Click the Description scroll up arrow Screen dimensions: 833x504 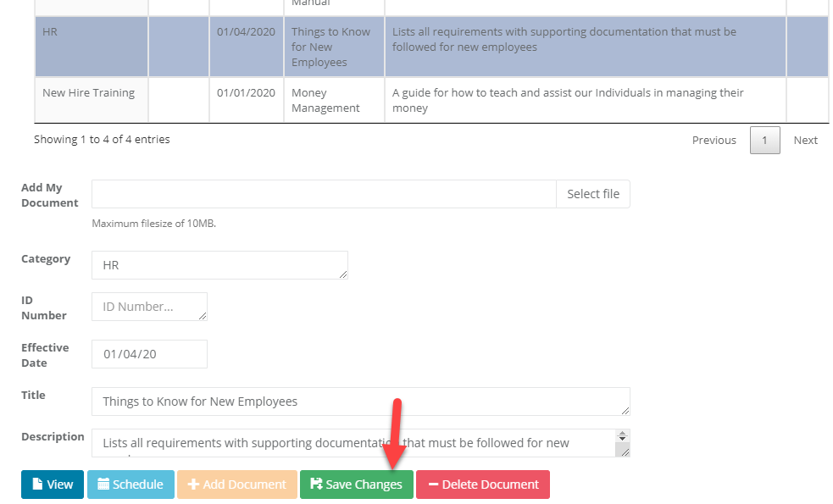pyautogui.click(x=623, y=435)
